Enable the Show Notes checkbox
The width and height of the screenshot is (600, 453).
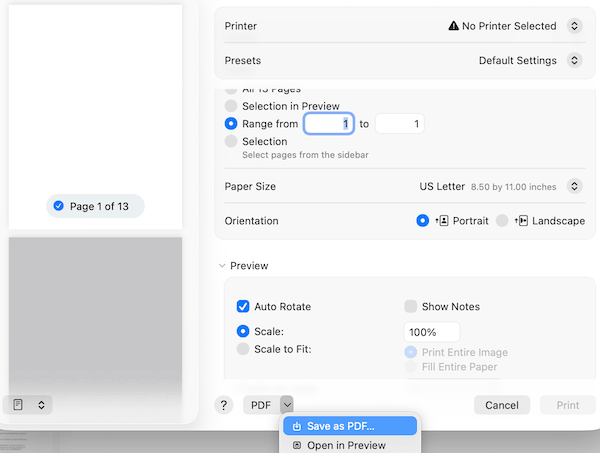(x=410, y=306)
